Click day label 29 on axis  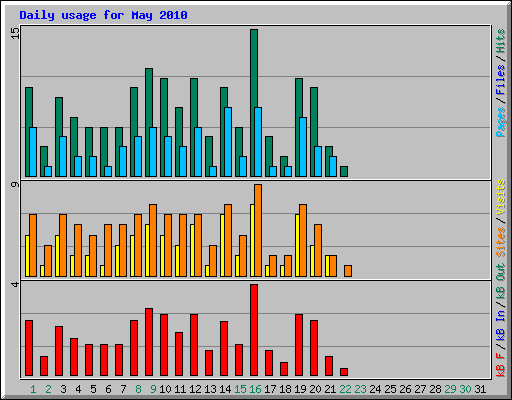pyautogui.click(x=450, y=389)
